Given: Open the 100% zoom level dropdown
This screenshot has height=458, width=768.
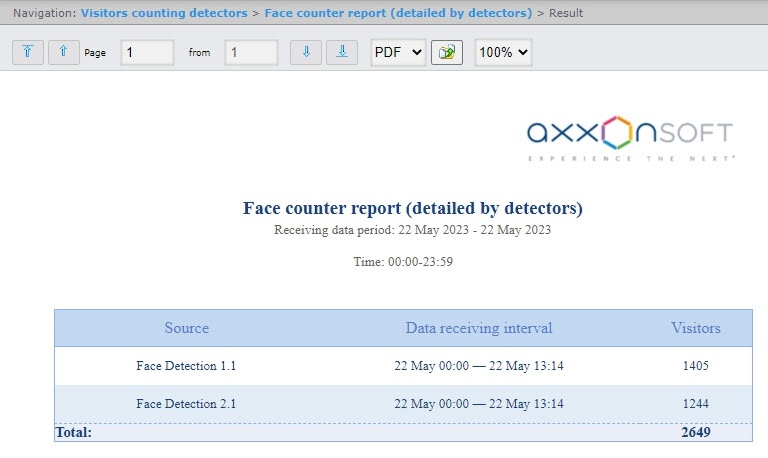Looking at the screenshot, I should pyautogui.click(x=502, y=53).
